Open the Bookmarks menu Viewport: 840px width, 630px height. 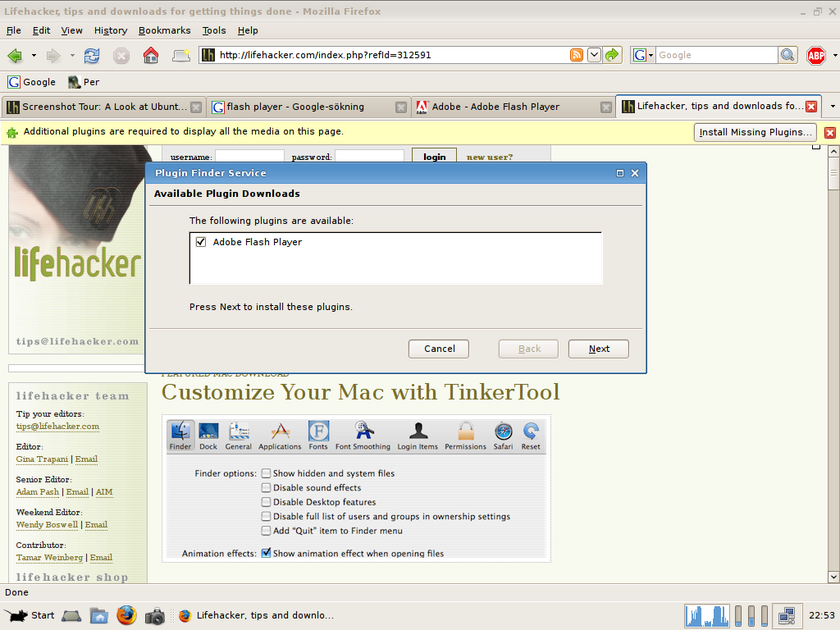coord(164,30)
